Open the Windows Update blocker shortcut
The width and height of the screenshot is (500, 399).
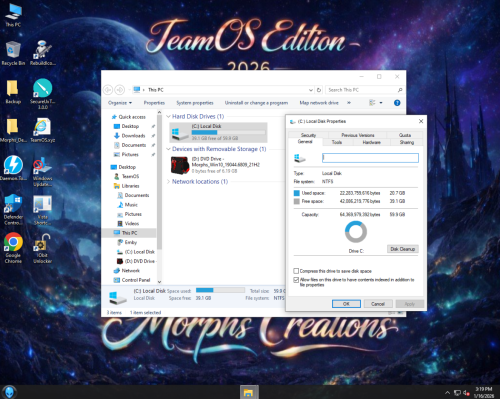42,172
